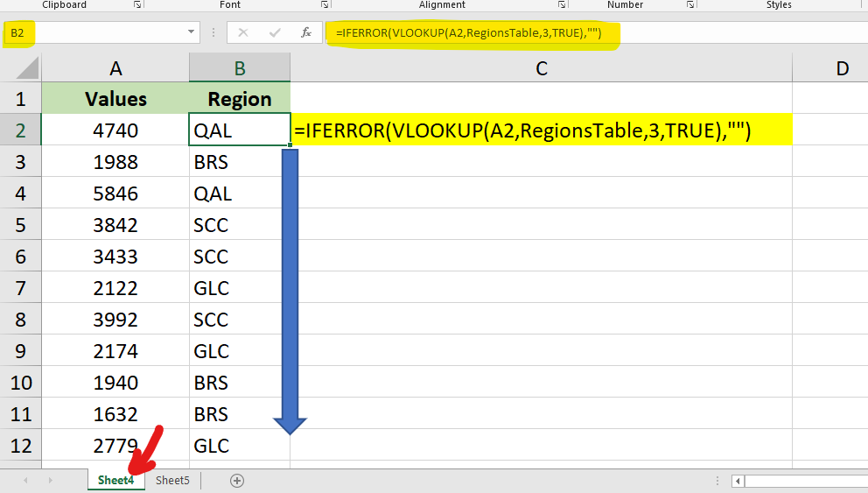Click the scrollbar split handle dots
Viewport: 868px width, 493px height.
(x=717, y=480)
